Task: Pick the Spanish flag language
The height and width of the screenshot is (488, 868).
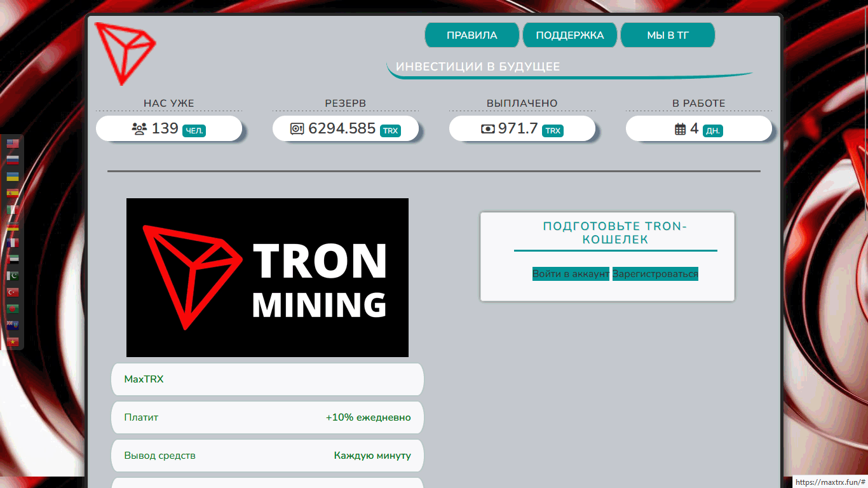Action: 13,193
